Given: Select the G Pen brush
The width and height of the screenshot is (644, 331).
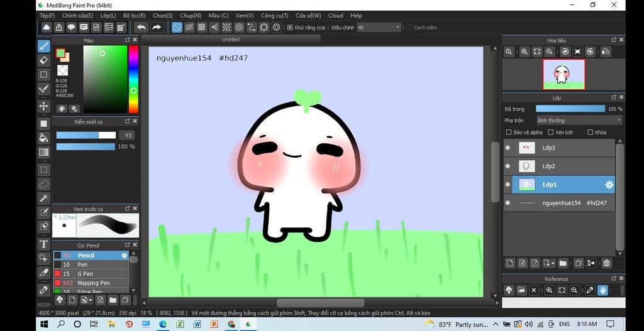Looking at the screenshot, I should 91,274.
